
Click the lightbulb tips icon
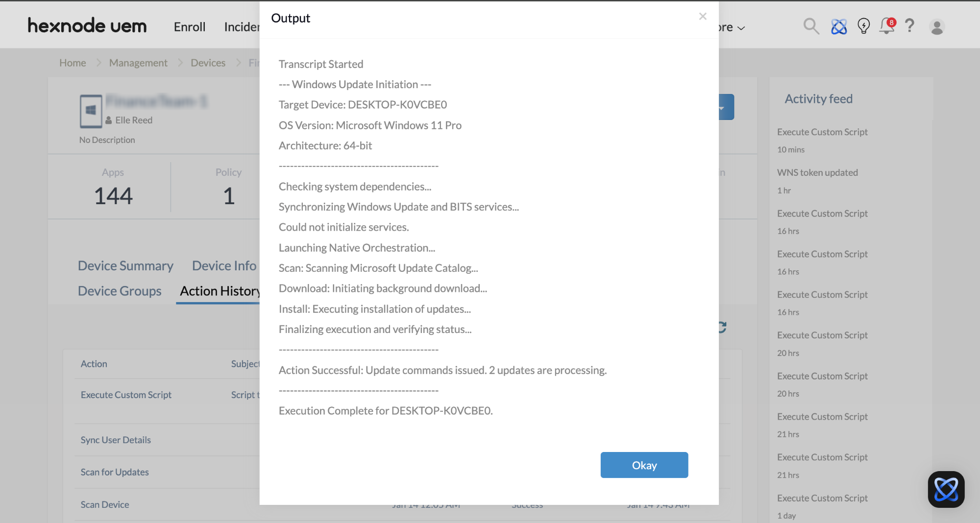tap(863, 26)
